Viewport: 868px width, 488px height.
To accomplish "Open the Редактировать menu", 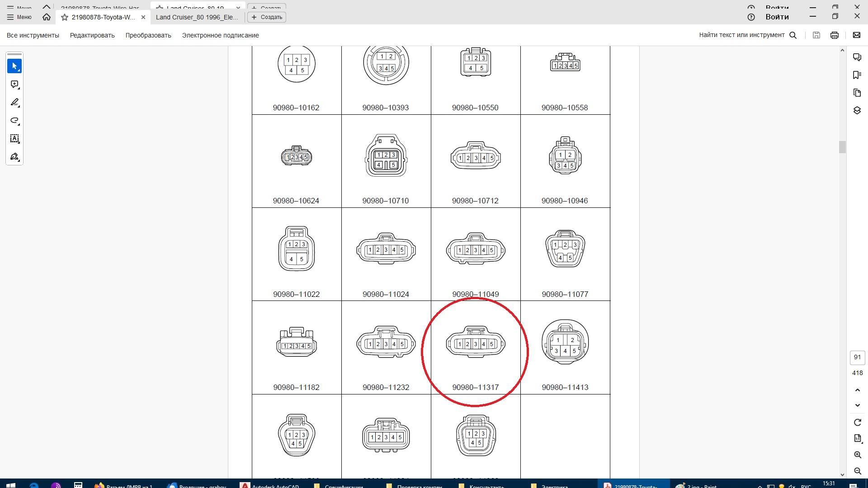I will pos(92,35).
